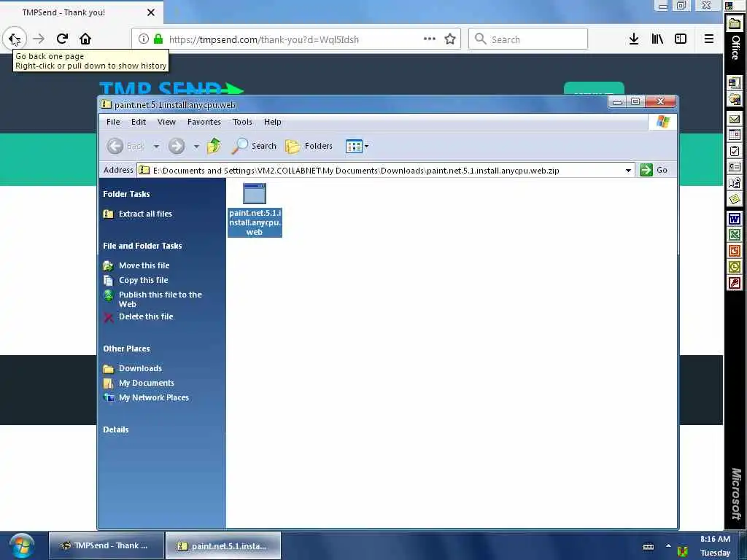
Task: Open page actions three-dot menu
Action: [x=429, y=39]
